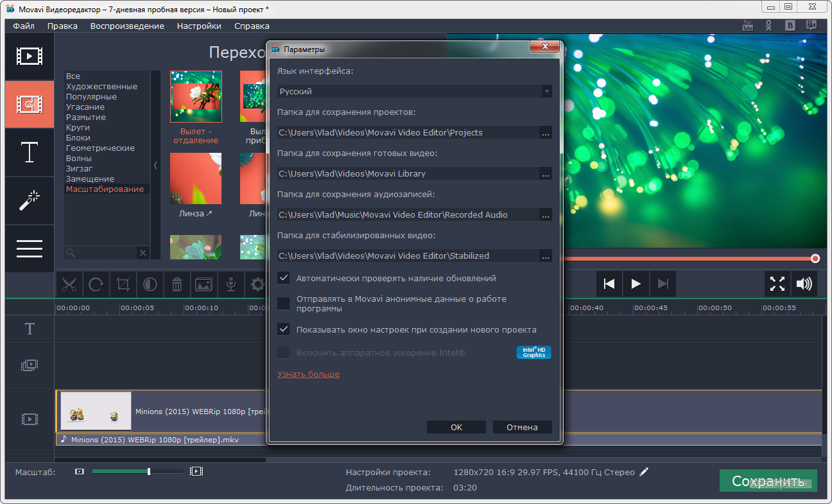The image size is (832, 504).
Task: Edit project settings pencil icon
Action: pyautogui.click(x=644, y=472)
